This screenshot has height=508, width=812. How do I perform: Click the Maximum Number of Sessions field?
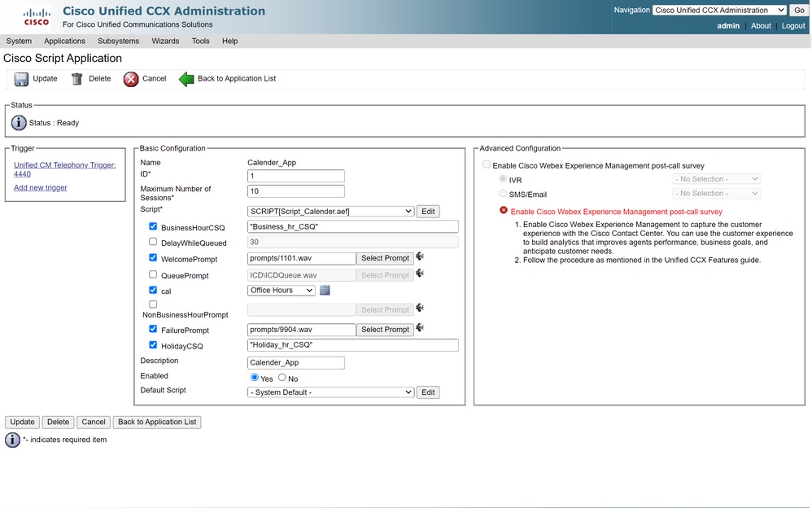click(x=295, y=191)
